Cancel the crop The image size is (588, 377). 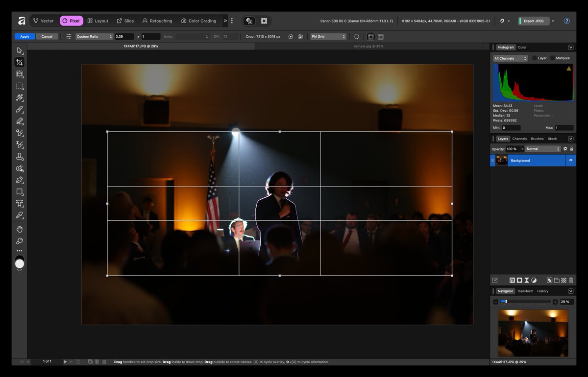point(47,37)
